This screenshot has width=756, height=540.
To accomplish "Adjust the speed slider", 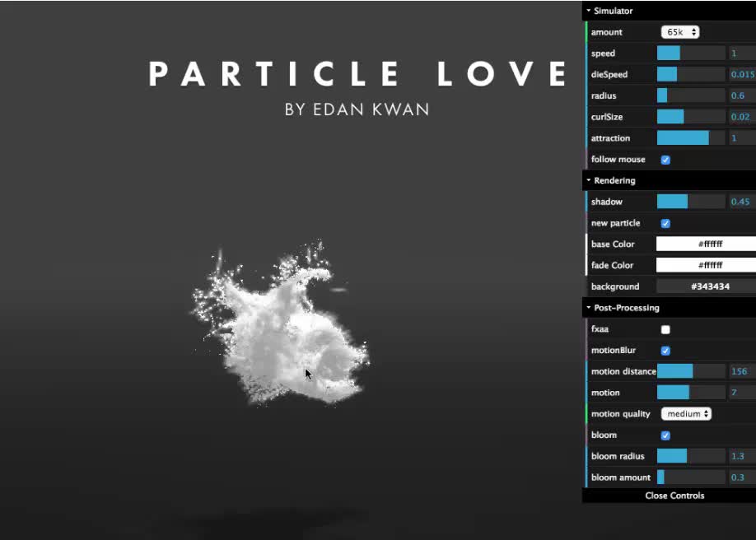I will [x=691, y=53].
